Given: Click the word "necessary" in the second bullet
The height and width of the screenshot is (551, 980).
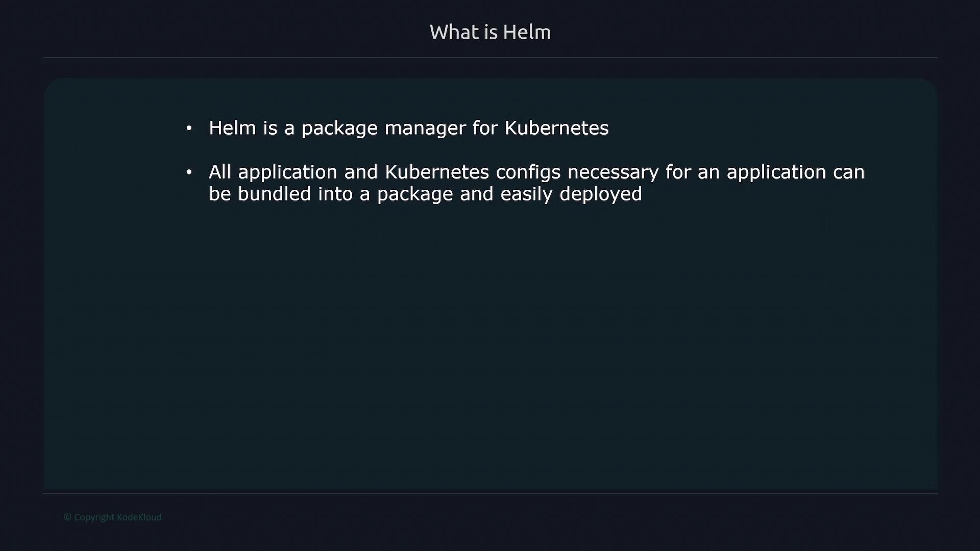Looking at the screenshot, I should (x=612, y=172).
